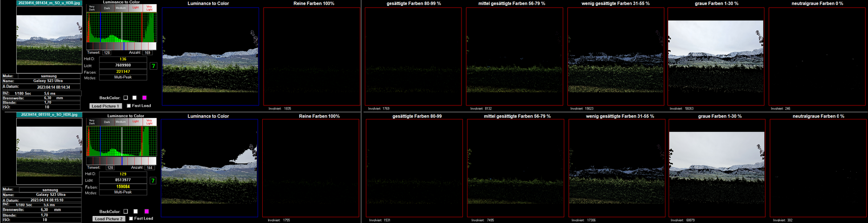Click the Anzahl field showing 144

coord(150,168)
